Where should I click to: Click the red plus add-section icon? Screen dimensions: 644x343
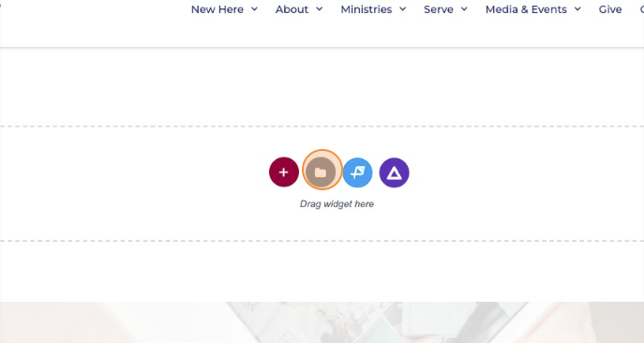[284, 172]
